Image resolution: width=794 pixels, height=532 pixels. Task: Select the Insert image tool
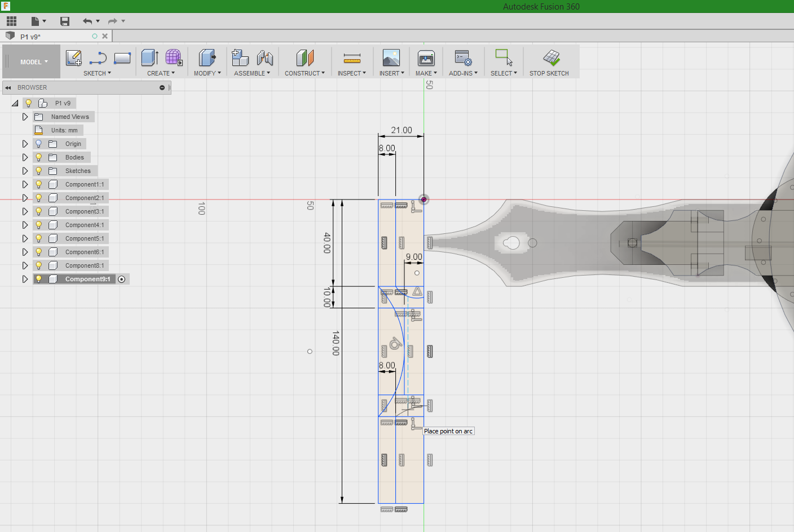point(391,58)
